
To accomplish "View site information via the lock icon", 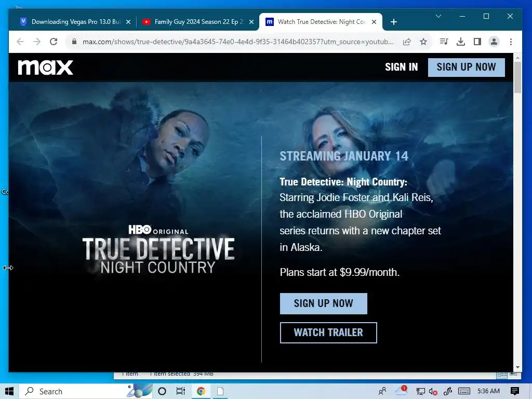I will 74,42.
